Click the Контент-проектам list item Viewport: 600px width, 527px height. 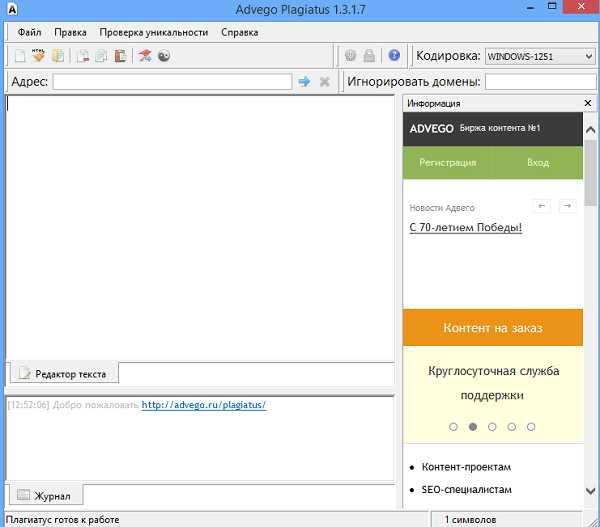coord(466,467)
